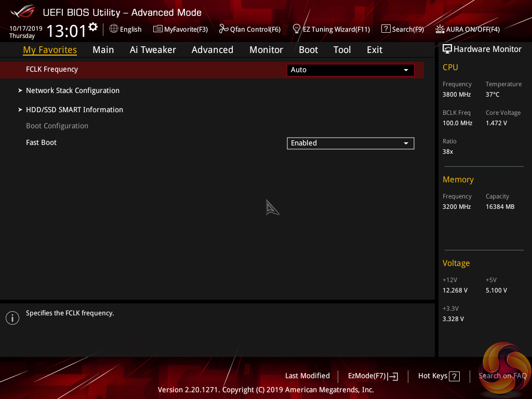Switch to the Monitor tab
Screen dimensions: 532x399
(266, 50)
